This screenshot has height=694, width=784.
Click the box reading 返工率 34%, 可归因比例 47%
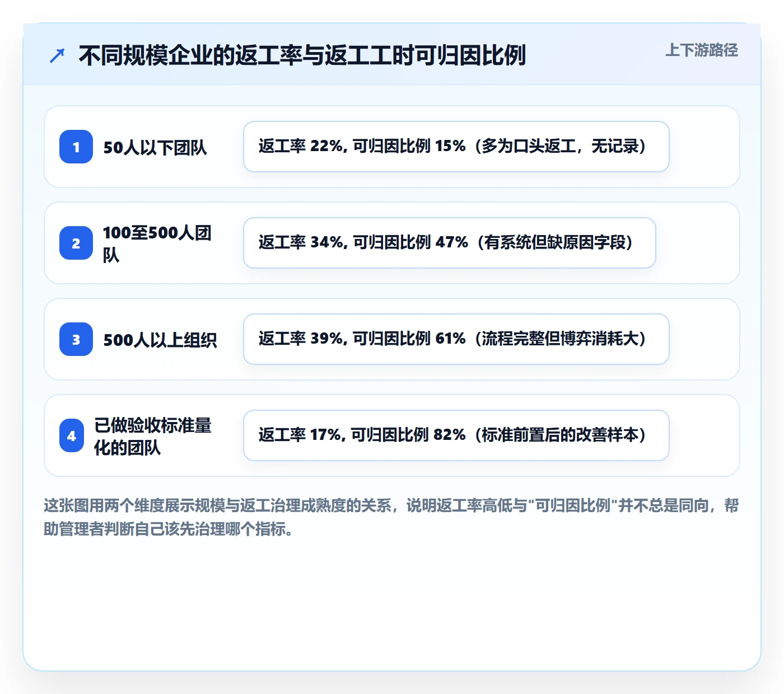point(450,243)
